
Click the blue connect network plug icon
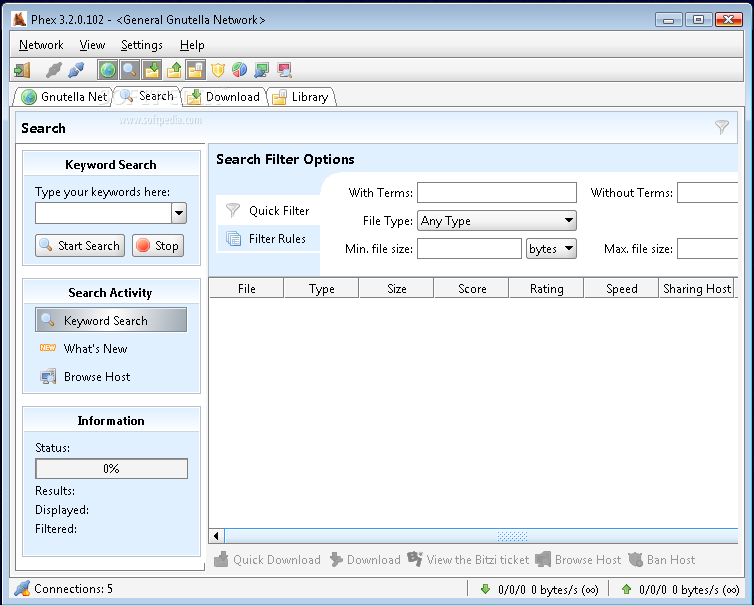point(76,70)
